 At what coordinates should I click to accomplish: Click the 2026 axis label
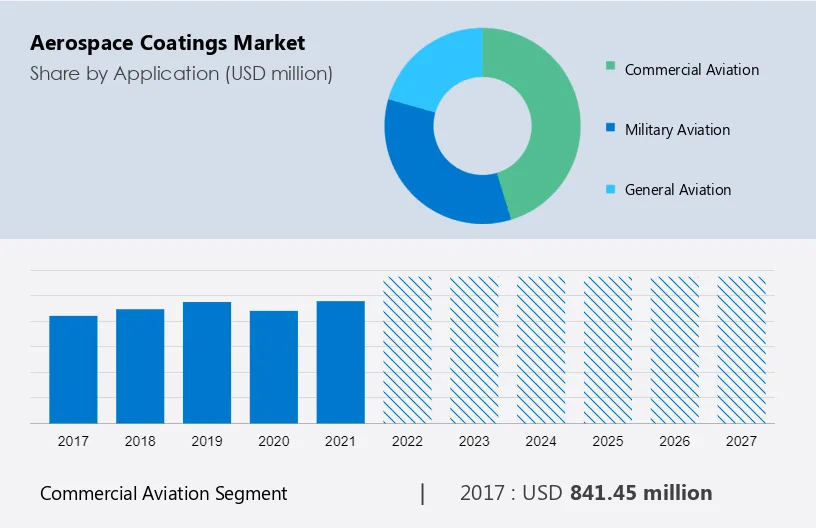674,441
